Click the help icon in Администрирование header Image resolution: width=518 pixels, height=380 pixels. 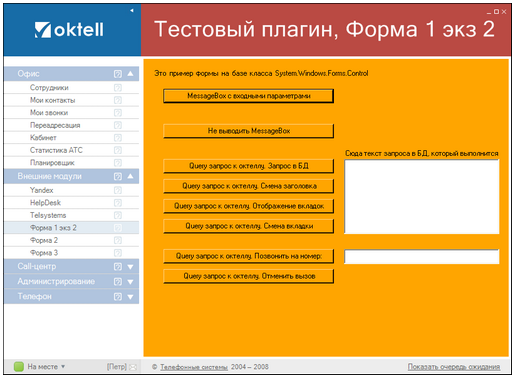click(118, 282)
